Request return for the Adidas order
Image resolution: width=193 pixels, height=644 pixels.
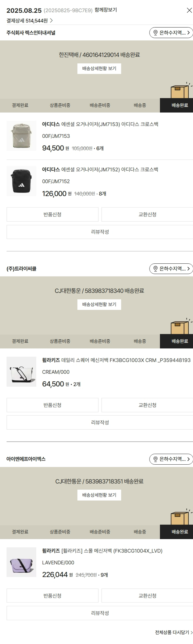(52, 214)
